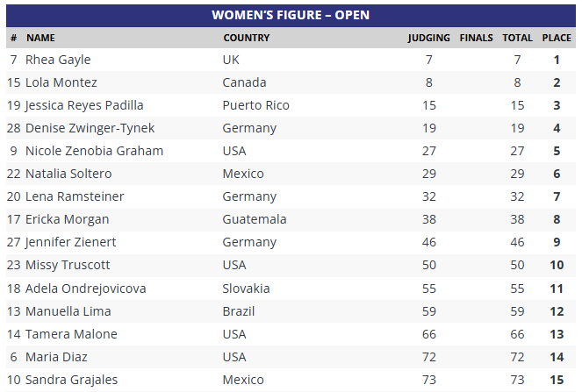Click Maria Diaz's judging score 72

coord(428,357)
